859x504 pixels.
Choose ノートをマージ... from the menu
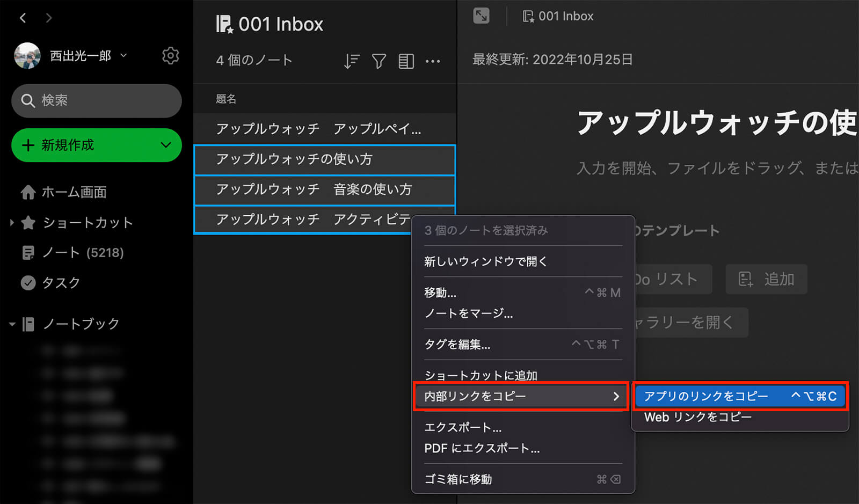pyautogui.click(x=469, y=313)
